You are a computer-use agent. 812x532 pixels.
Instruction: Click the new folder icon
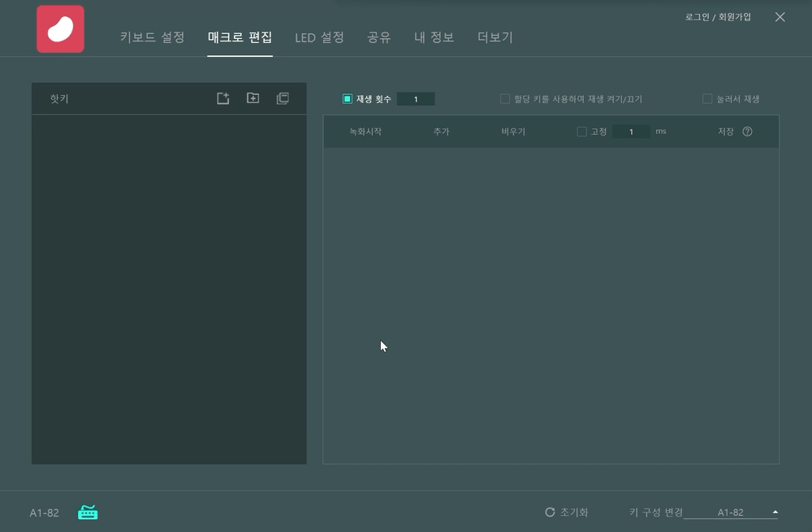pos(253,98)
